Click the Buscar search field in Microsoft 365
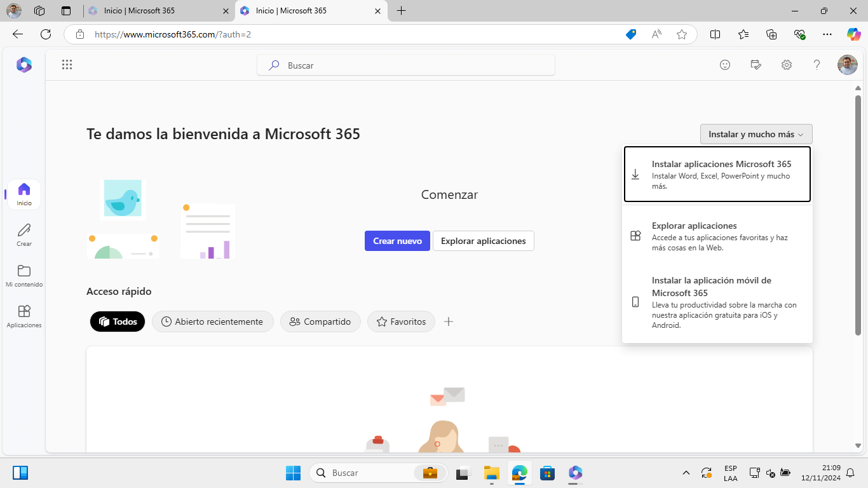The image size is (868, 488). point(405,65)
